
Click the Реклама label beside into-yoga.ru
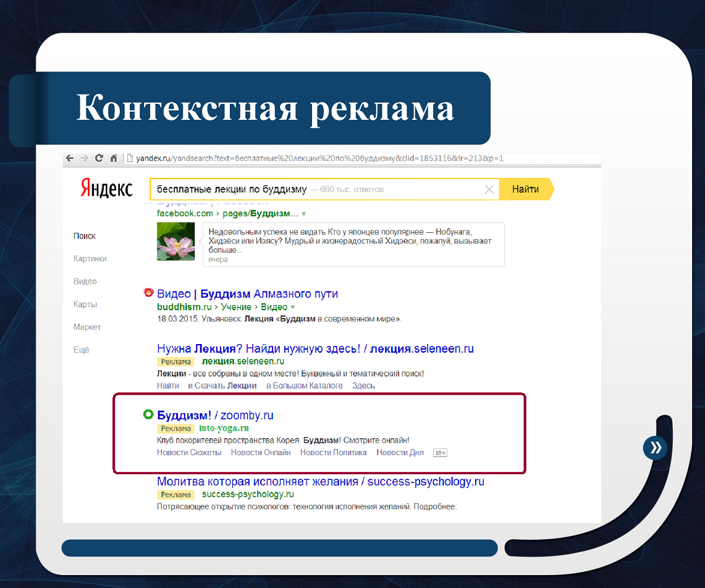(176, 429)
